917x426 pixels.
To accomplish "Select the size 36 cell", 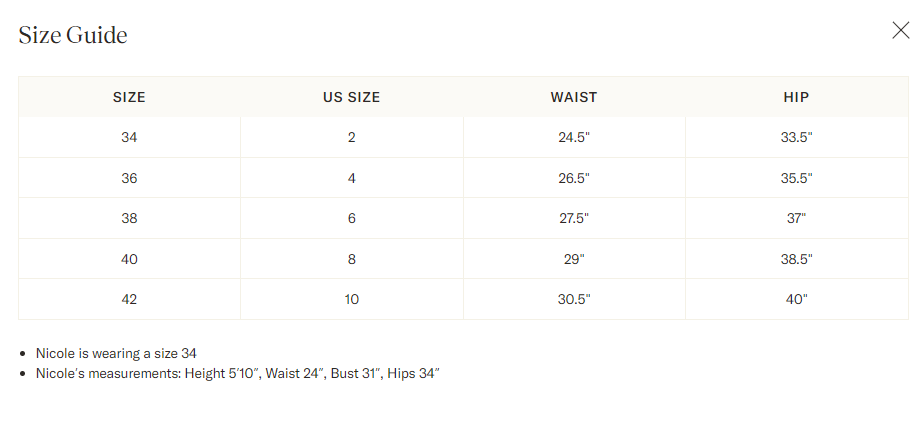I will (x=129, y=178).
